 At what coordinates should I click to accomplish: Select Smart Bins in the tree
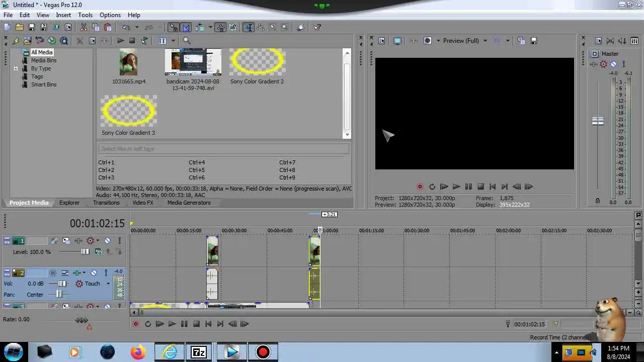coord(44,84)
